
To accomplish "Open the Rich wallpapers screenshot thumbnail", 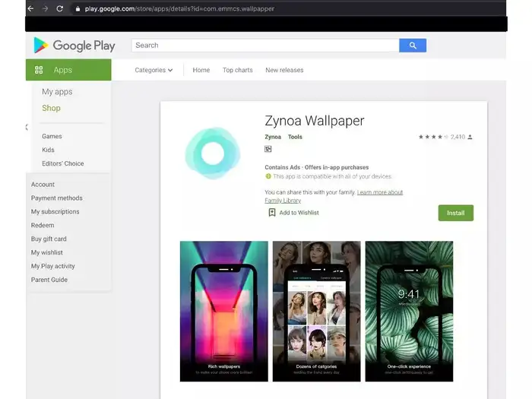I will 223,311.
